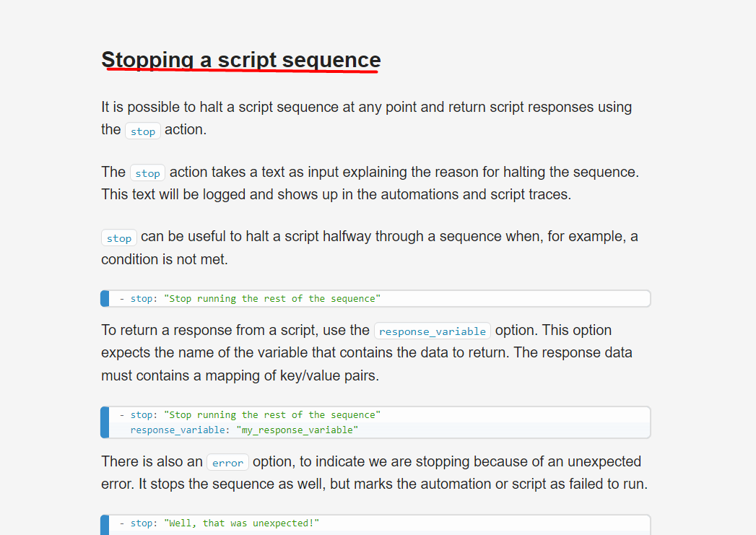Click the "Stopping a script sequence" heading
This screenshot has width=756, height=535.
coord(240,60)
